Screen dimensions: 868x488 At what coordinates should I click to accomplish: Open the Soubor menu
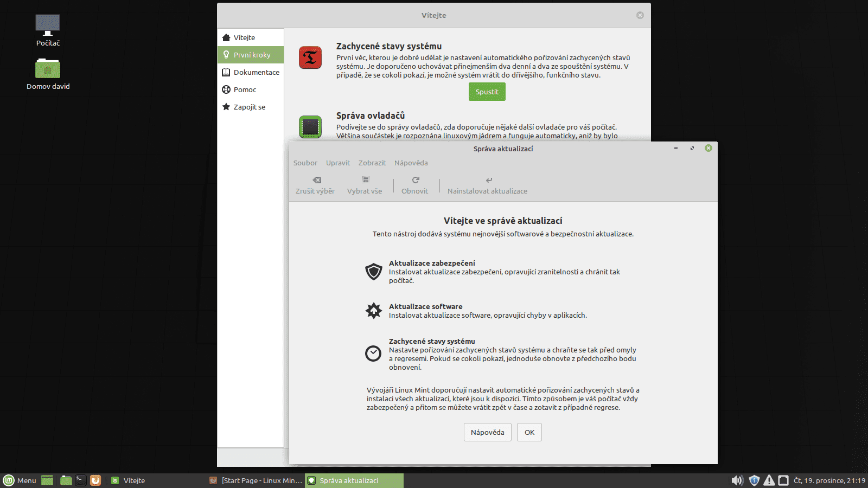(x=305, y=163)
